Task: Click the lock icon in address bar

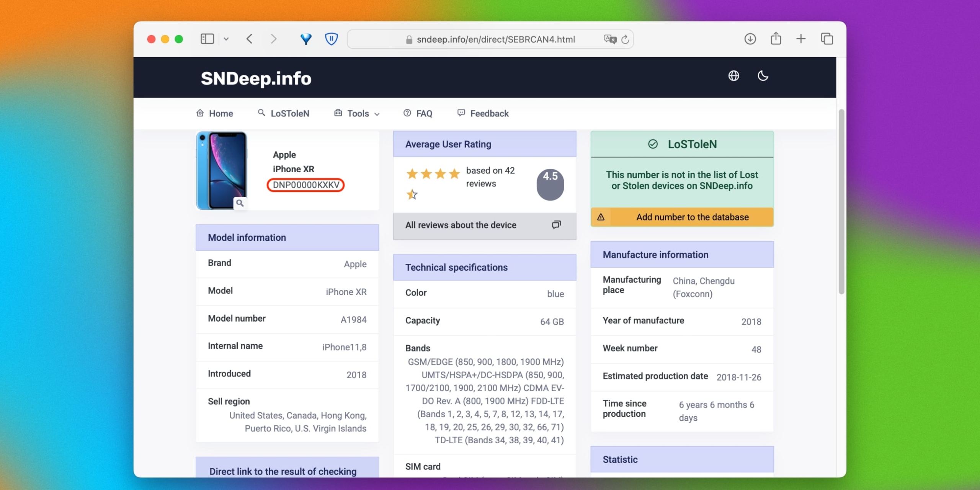Action: point(409,39)
